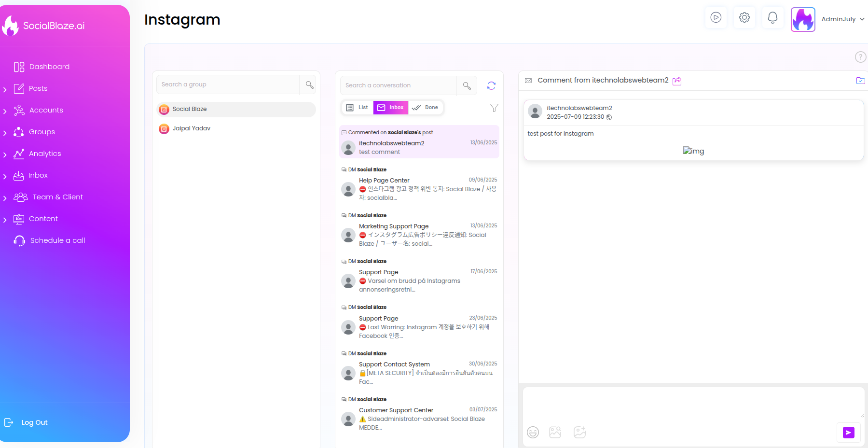
Task: Select the Social Blaze group
Action: point(236,109)
